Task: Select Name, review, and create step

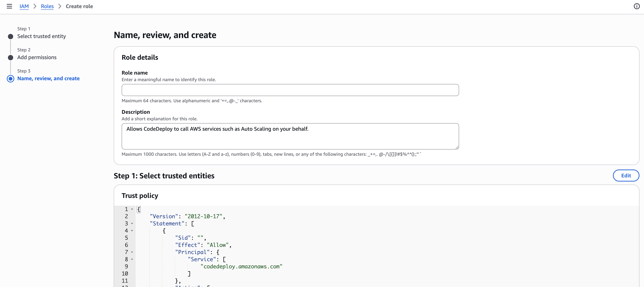Action: (48, 79)
